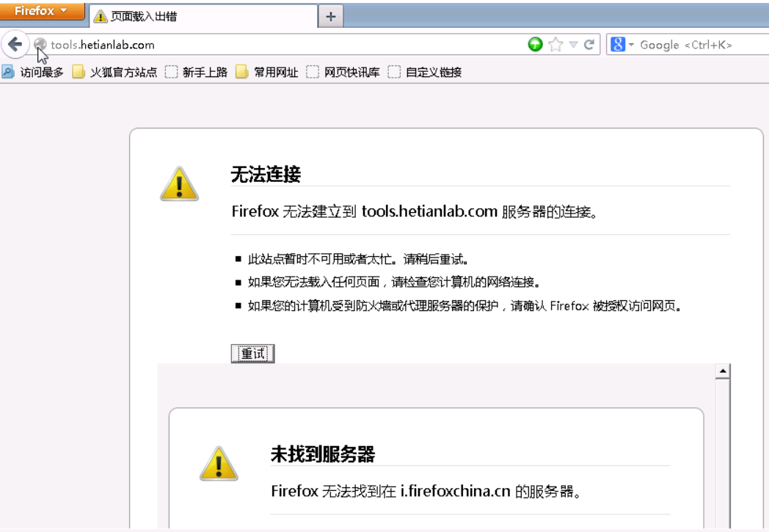Click 访问最多 magnifier icon
Viewport: 769px width, 532px height.
(x=8, y=72)
